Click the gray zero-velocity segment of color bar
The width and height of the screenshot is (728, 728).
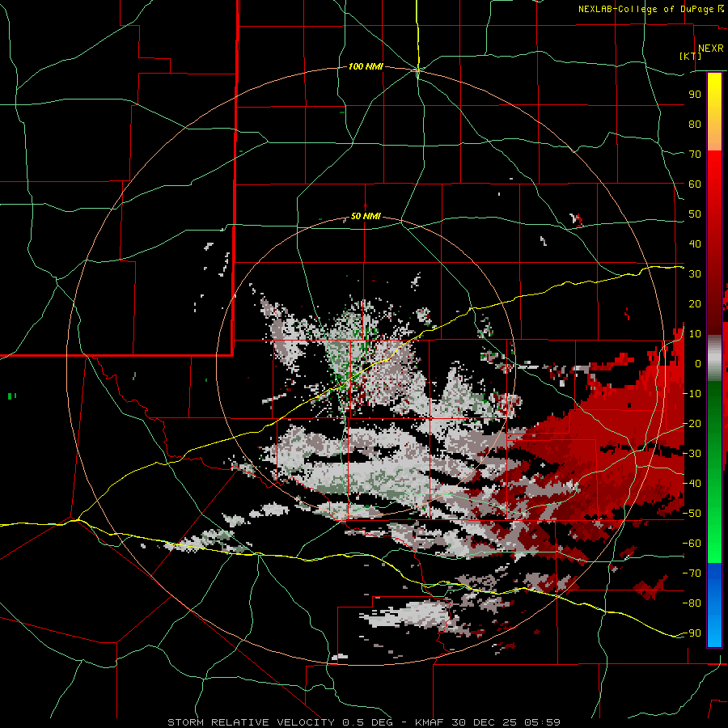point(714,358)
